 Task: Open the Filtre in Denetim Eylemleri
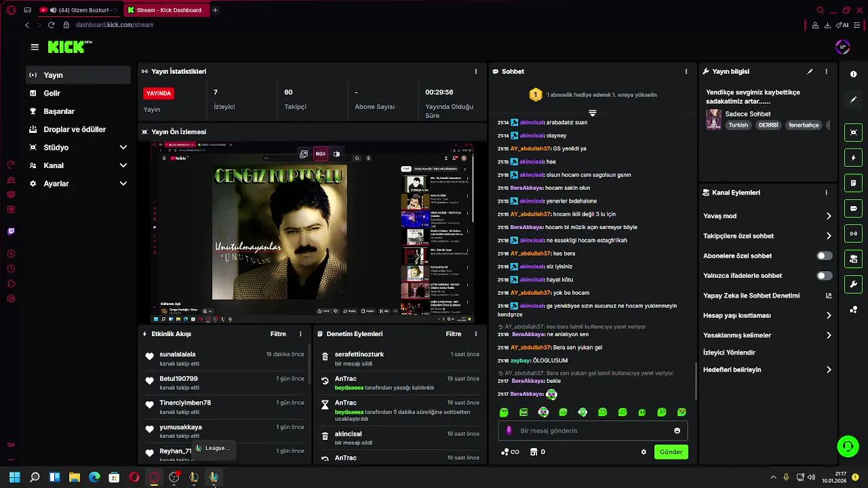tap(453, 334)
